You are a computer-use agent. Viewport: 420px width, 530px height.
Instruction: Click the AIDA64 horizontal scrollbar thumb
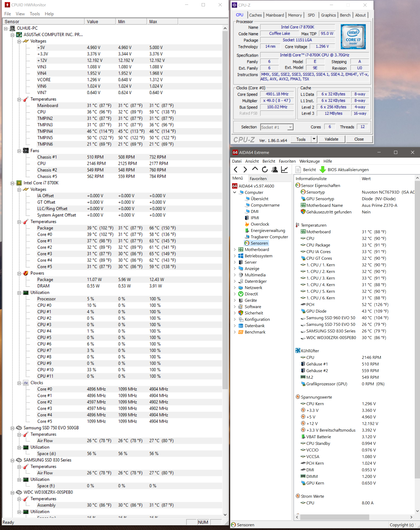[334, 517]
